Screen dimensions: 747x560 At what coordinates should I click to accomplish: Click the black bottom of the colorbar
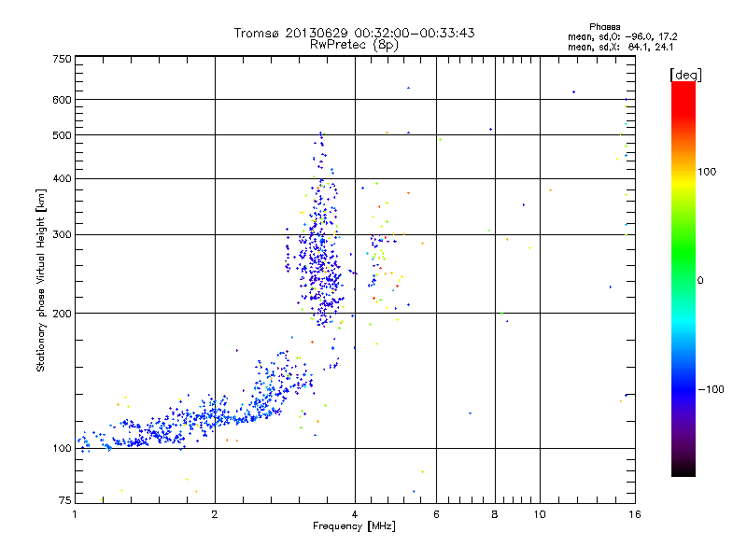click(684, 469)
